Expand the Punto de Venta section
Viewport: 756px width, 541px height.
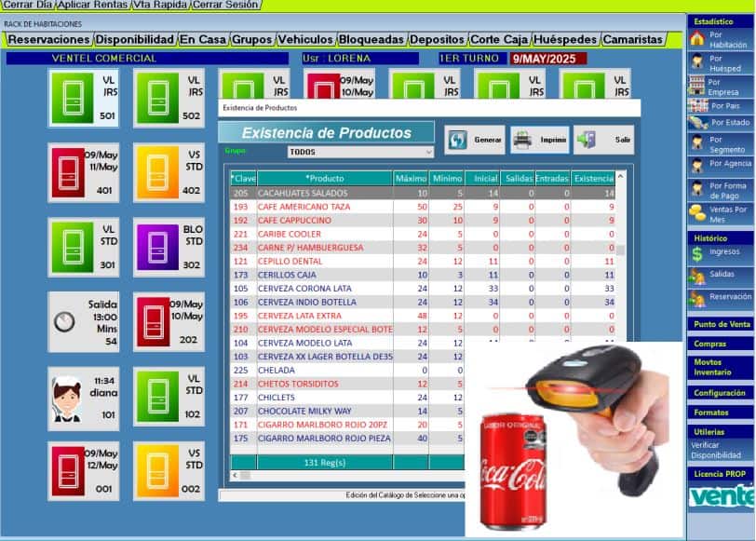click(x=721, y=324)
